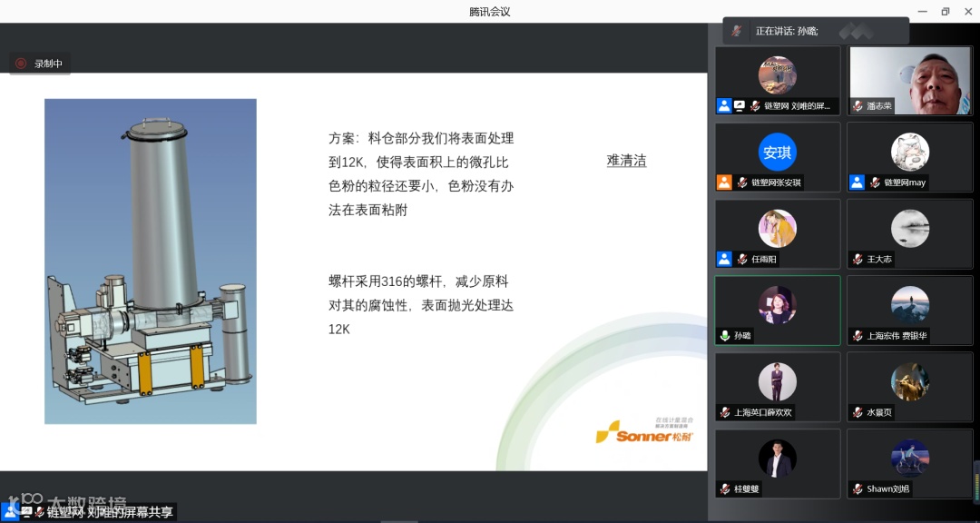Click the blue host icon on 链塑网 刘唯 tile

click(724, 105)
